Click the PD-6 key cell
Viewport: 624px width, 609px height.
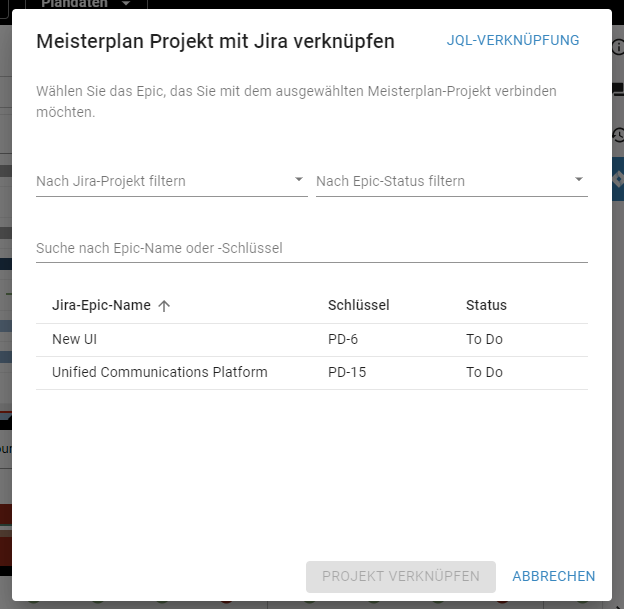click(x=343, y=339)
